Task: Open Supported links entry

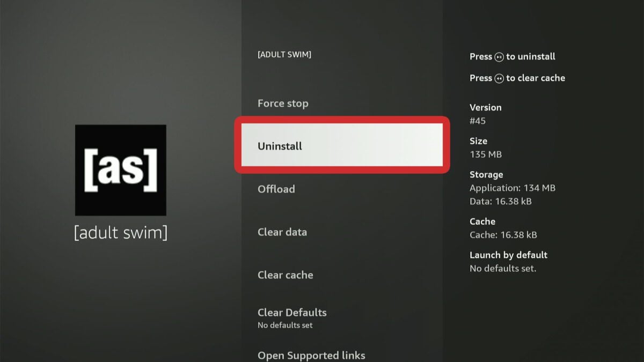Action: [311, 355]
